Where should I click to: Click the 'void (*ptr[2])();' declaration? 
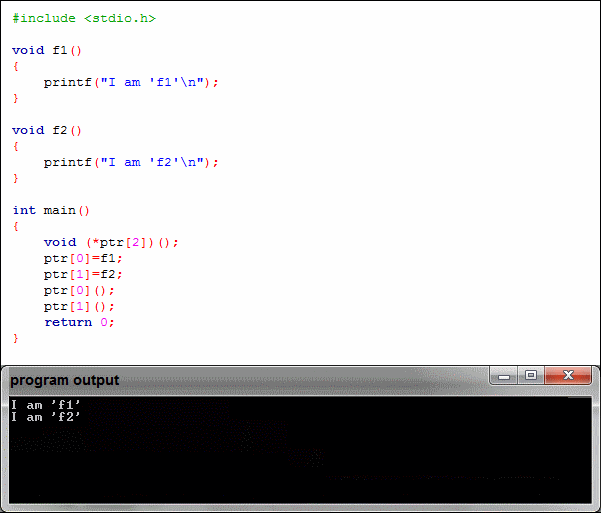tap(111, 242)
